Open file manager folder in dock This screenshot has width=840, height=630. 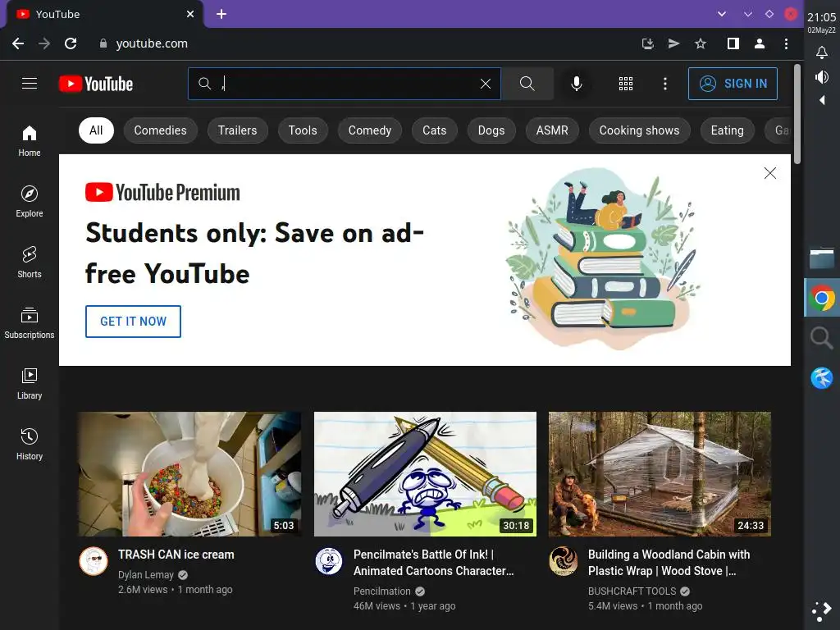(822, 258)
